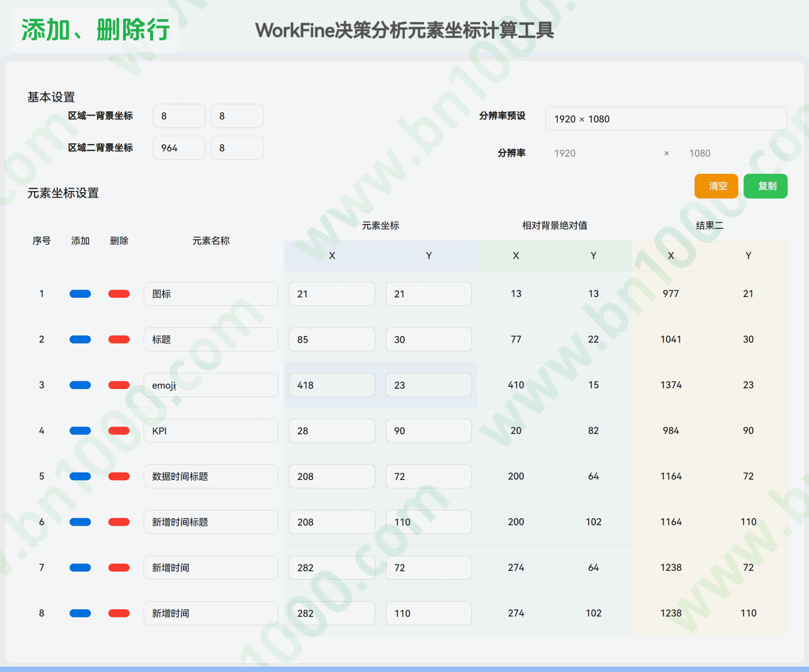This screenshot has width=809, height=672.
Task: Delete the 数据时间标题 row
Action: (x=119, y=476)
